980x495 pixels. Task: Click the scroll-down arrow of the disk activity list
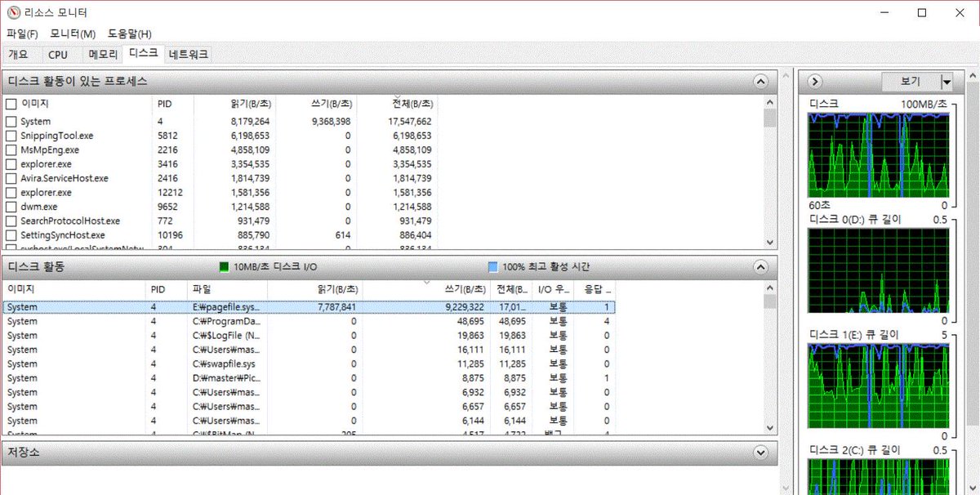pyautogui.click(x=769, y=428)
